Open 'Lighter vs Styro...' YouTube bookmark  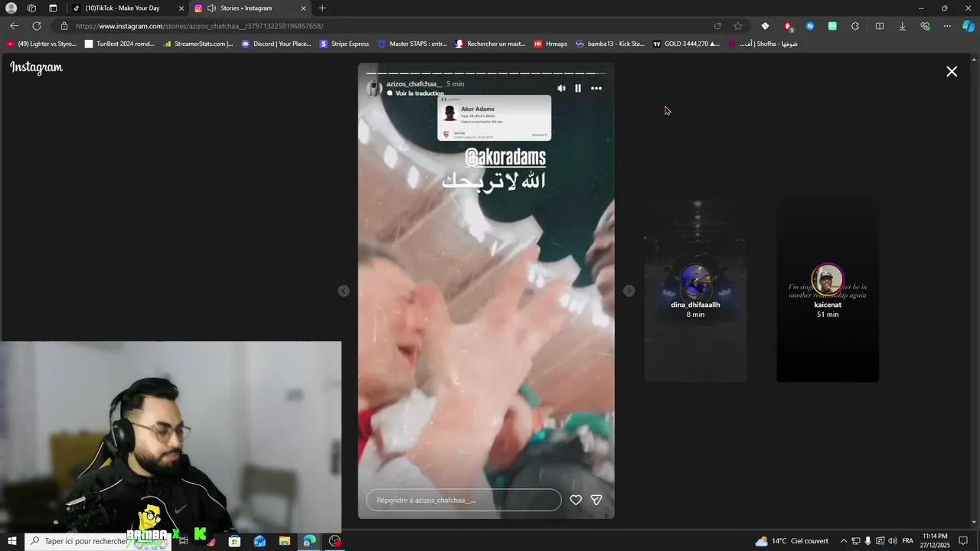pyautogui.click(x=42, y=44)
